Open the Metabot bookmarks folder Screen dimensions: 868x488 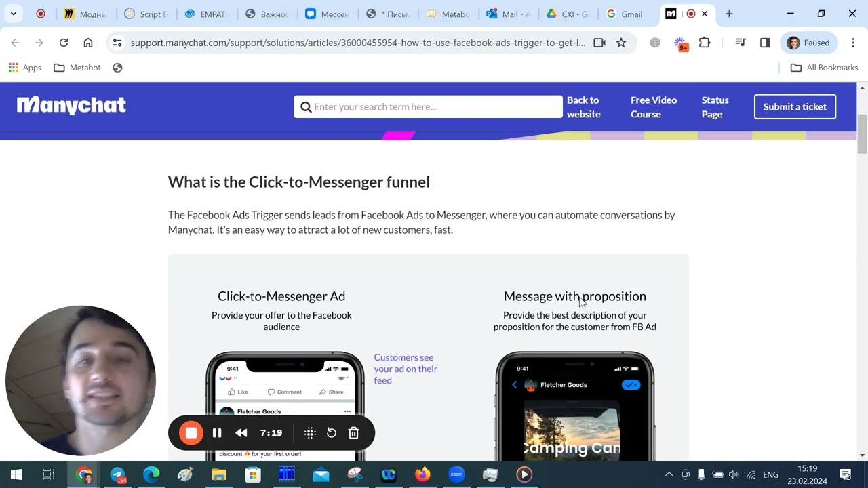coord(77,68)
